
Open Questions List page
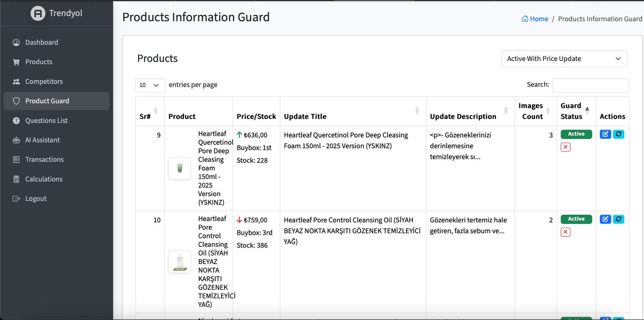tap(56, 121)
